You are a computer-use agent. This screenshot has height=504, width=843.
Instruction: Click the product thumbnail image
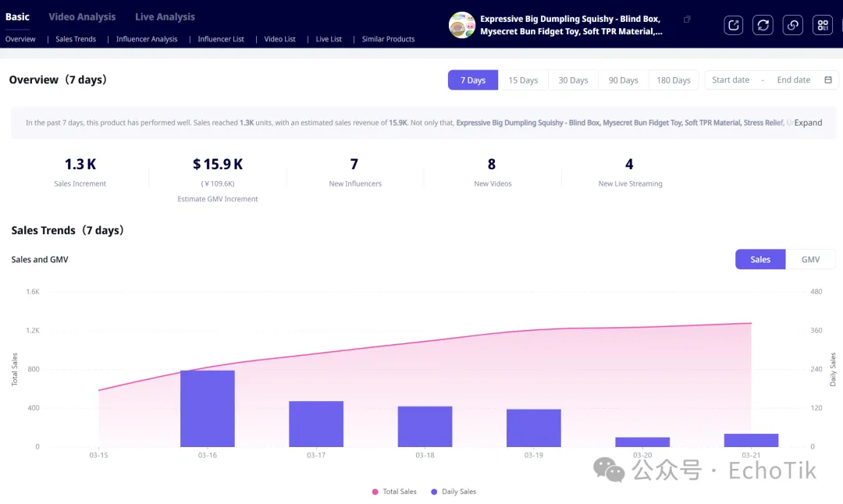coord(462,25)
